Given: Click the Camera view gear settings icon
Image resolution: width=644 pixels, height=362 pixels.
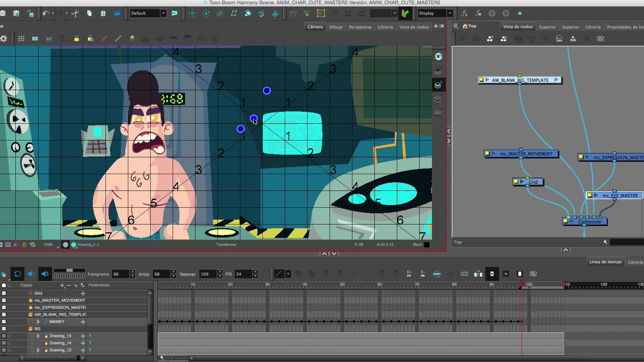Looking at the screenshot, I should point(4,39).
